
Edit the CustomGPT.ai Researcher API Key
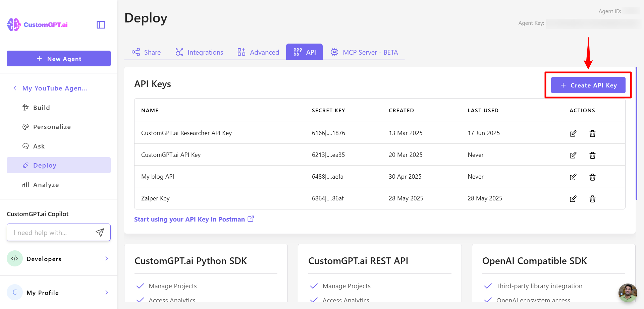tap(573, 133)
